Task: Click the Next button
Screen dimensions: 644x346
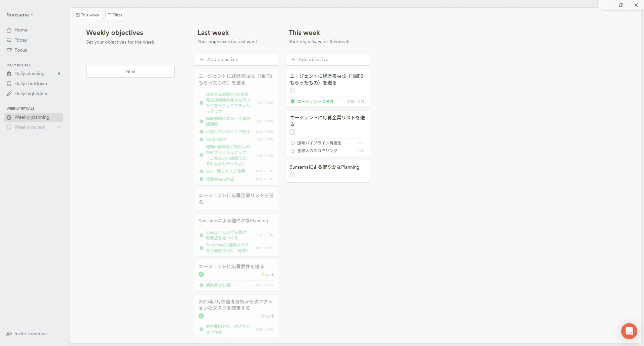Action: [x=130, y=71]
